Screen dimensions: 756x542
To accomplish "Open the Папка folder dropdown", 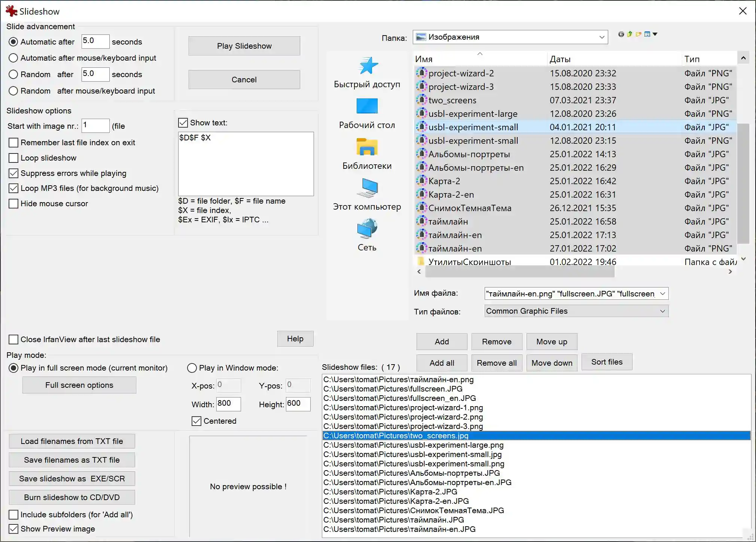I will click(x=602, y=37).
